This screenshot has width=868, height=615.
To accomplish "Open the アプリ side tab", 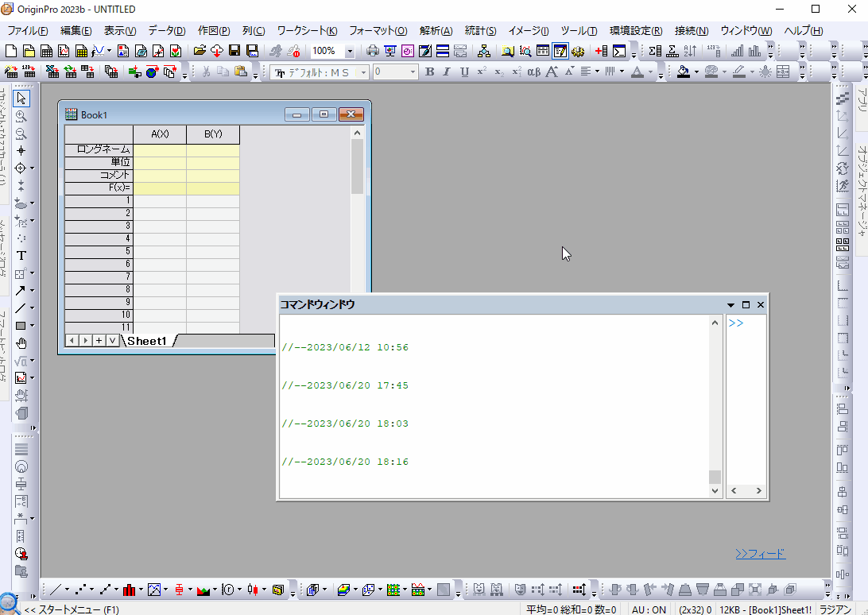I will pyautogui.click(x=862, y=100).
